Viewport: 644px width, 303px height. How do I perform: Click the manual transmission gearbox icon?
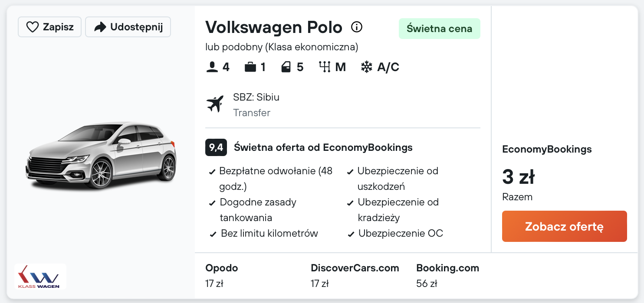click(325, 67)
